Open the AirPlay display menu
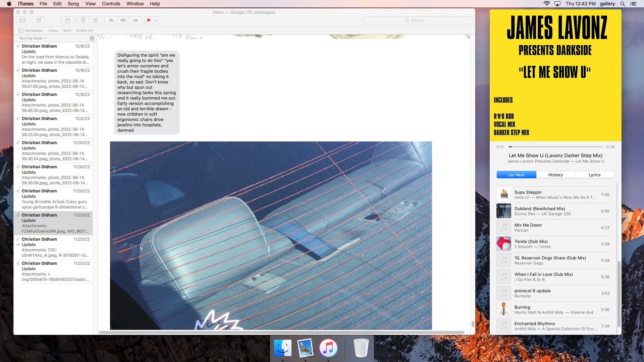This screenshot has width=644, height=362. point(557,4)
